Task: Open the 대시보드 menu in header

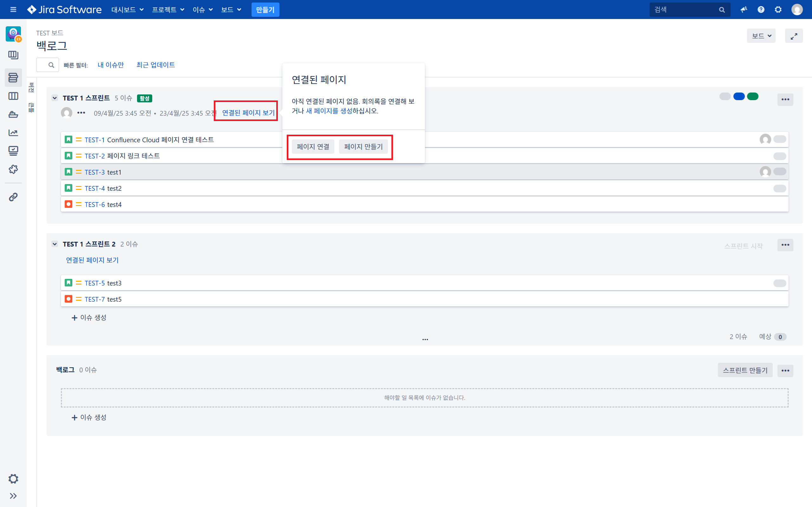Action: coord(127,10)
